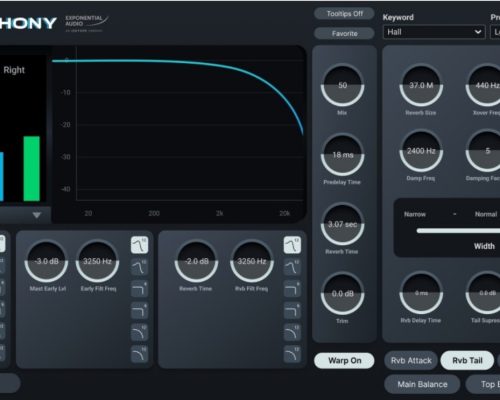
Task: Click the 20k frequency axis label
Action: tap(284, 213)
